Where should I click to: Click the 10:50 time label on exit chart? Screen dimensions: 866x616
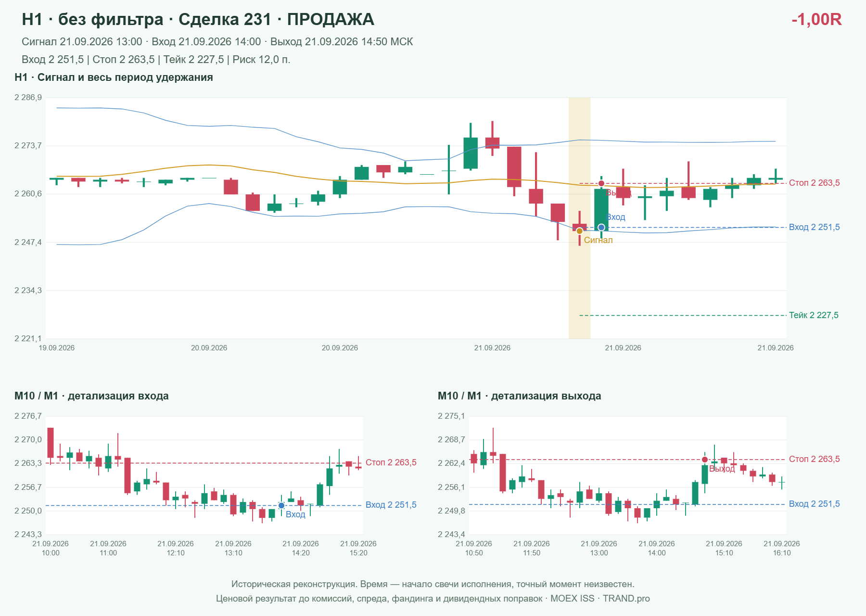click(x=474, y=553)
